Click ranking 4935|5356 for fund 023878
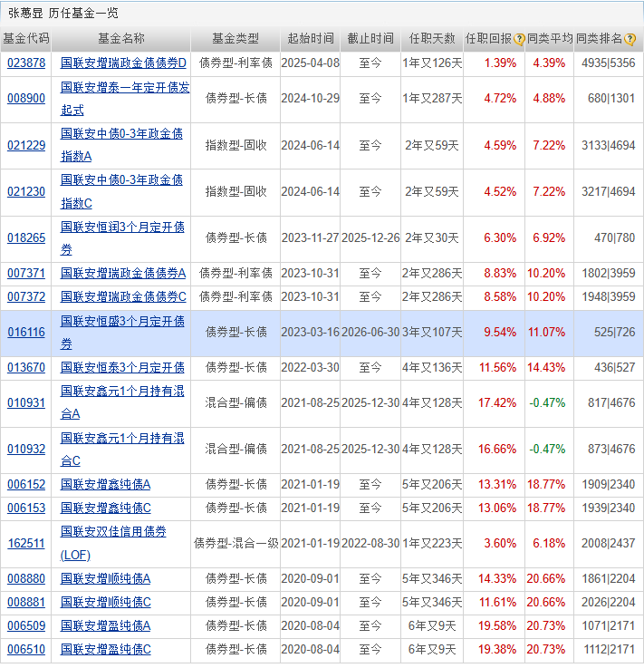Viewport: 644px width, 668px height. tap(609, 63)
